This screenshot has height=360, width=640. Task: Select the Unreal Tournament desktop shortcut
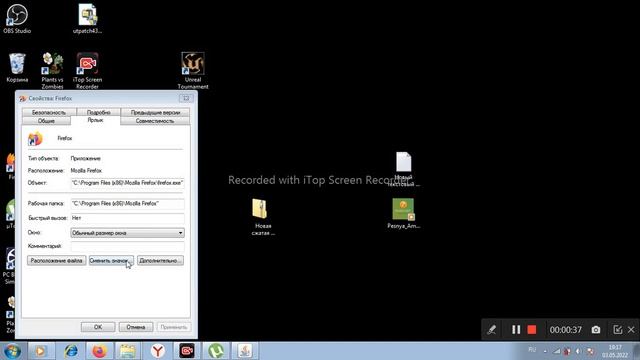click(x=193, y=70)
